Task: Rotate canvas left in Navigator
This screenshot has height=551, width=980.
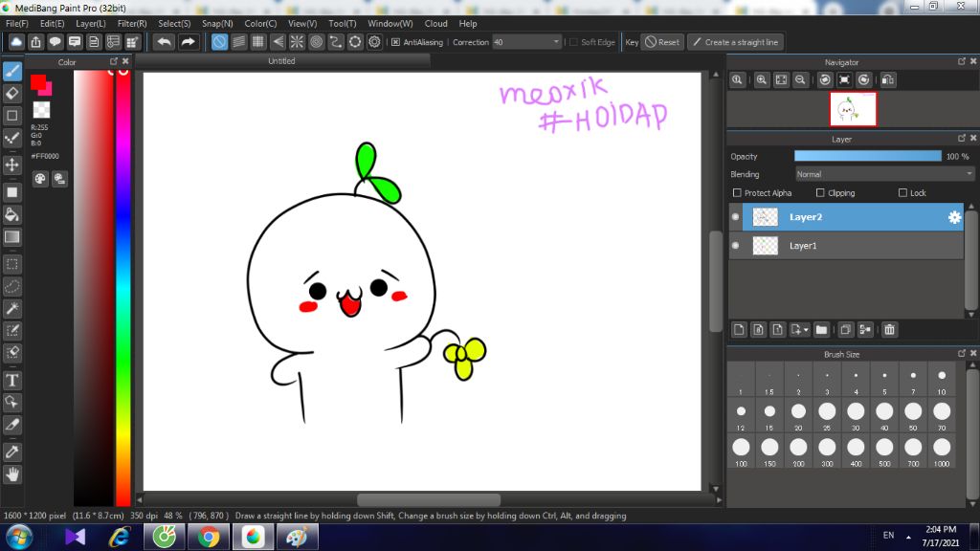Action: click(x=825, y=80)
